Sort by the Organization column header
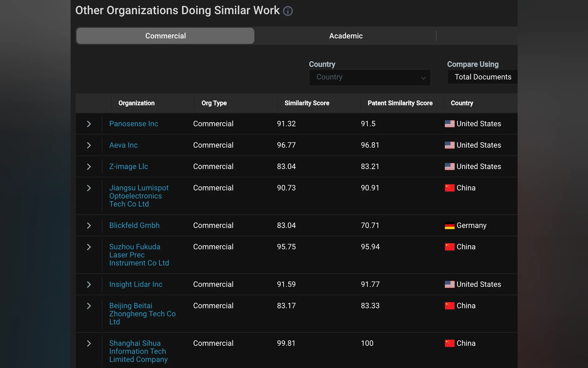This screenshot has height=368, width=588. pos(136,103)
